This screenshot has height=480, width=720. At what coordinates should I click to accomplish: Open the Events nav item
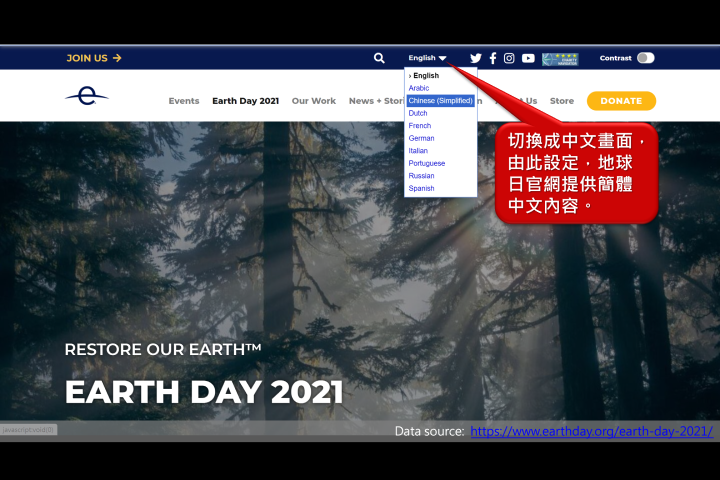coord(184,101)
